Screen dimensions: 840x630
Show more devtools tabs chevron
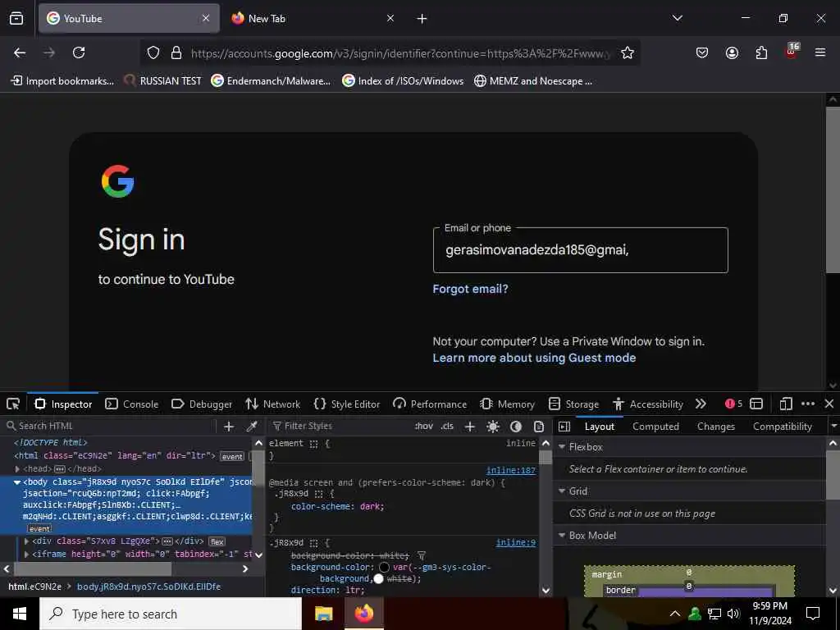(701, 404)
